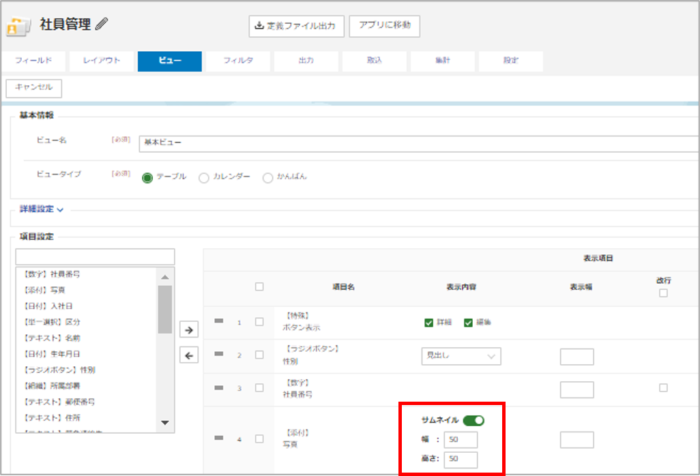This screenshot has height=476, width=700.
Task: Select 【ラジオボタン】性別 in the field list
Action: 86,370
